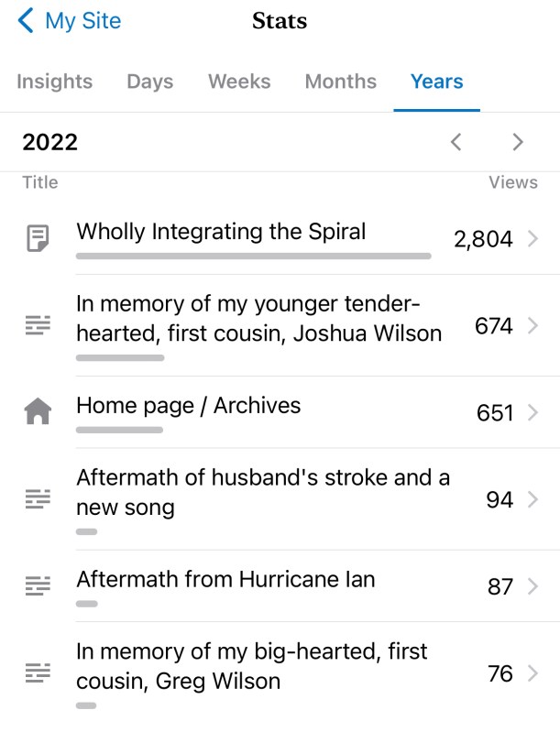The image size is (560, 732).
Task: Go back to My Site
Action: (x=70, y=21)
